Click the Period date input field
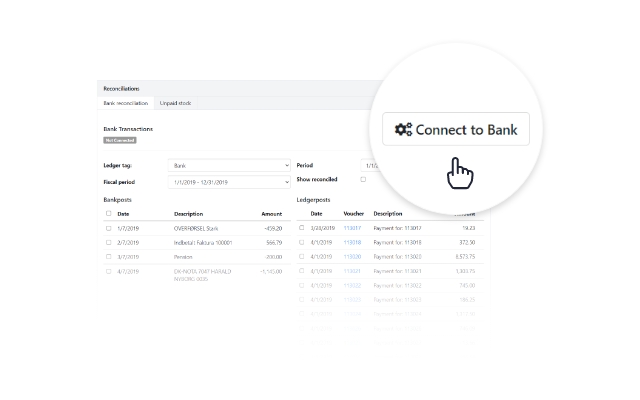The height and width of the screenshot is (400, 640). 371,165
